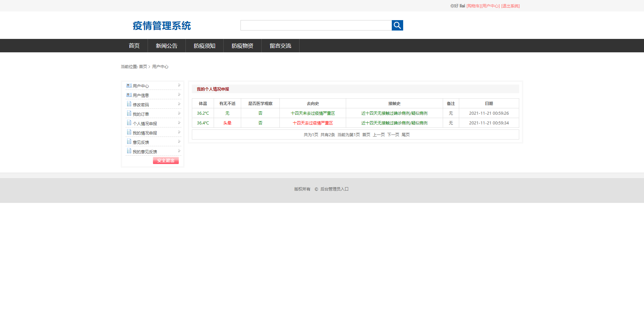
Task: Click the red 头晕 symptom cell
Action: pyautogui.click(x=227, y=123)
